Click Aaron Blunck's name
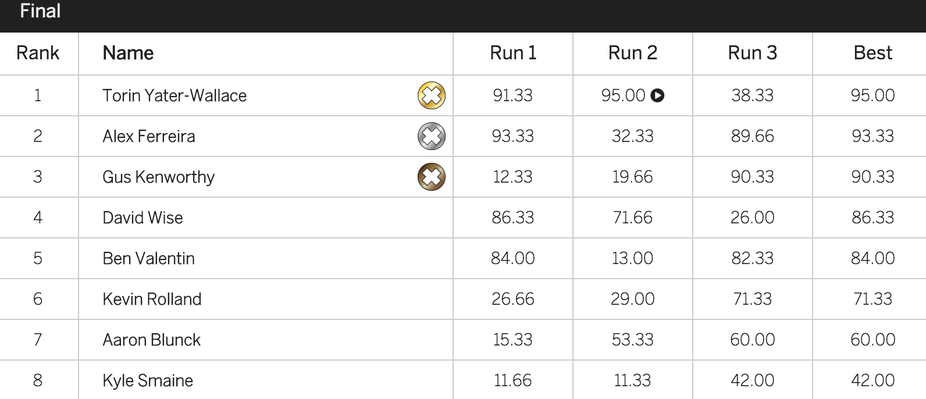 [x=152, y=340]
